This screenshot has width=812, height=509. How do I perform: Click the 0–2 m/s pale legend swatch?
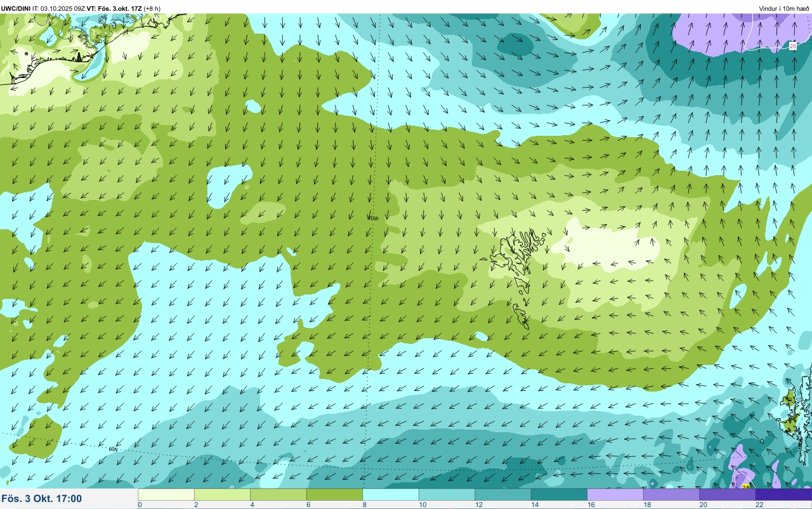[166, 494]
